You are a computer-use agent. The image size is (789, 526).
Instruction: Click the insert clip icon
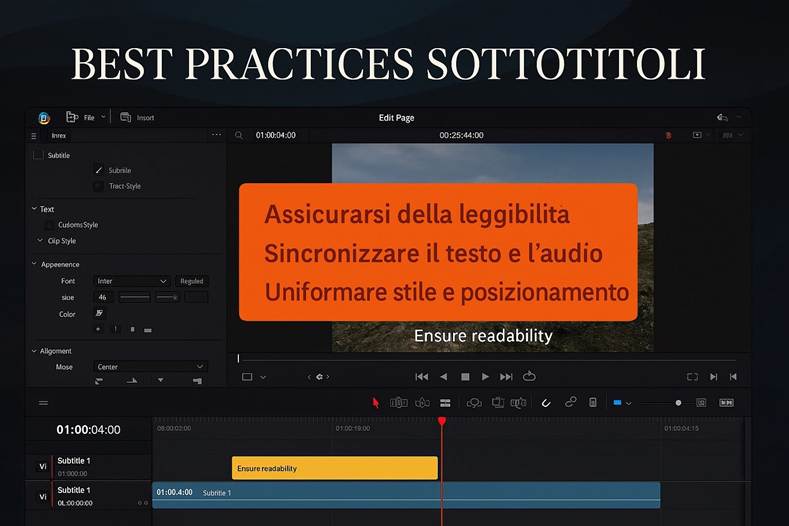[x=474, y=403]
